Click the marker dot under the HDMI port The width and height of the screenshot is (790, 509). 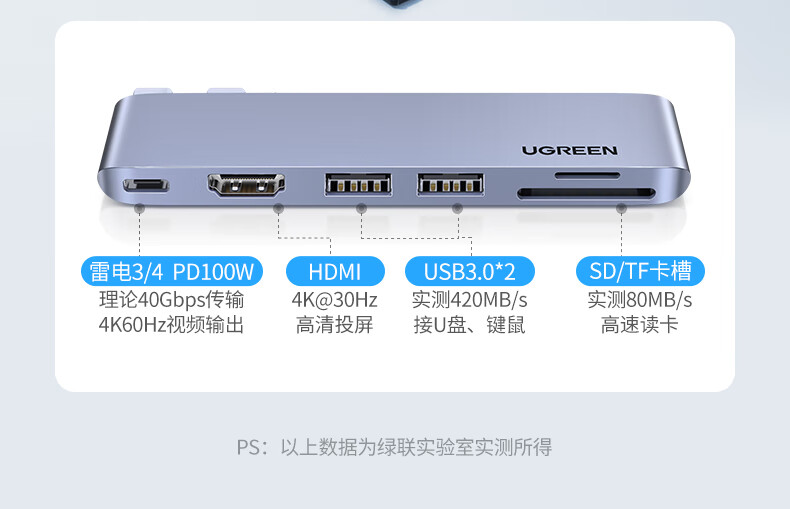pyautogui.click(x=278, y=208)
